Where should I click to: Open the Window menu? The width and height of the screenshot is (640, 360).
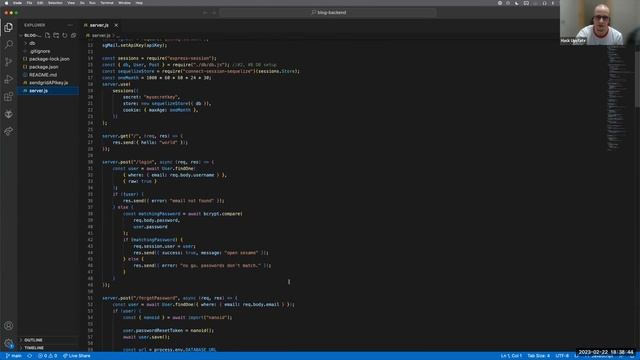(x=124, y=3)
